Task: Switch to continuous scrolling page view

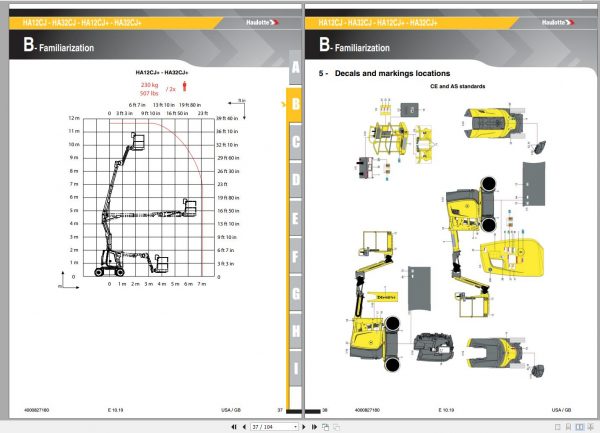Action: (568, 426)
